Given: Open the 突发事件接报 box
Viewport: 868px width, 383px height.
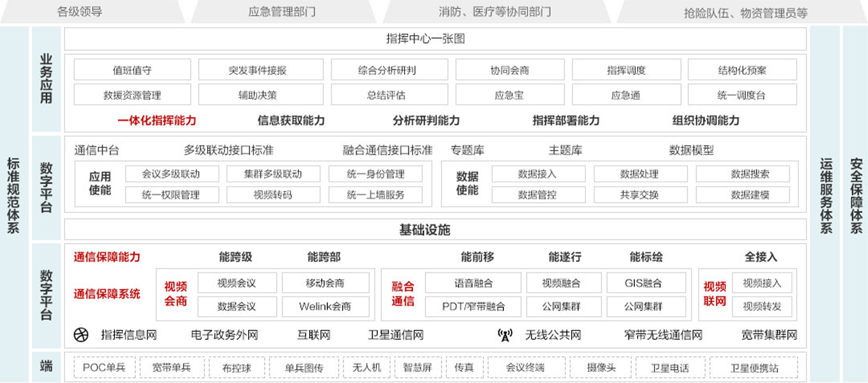Looking at the screenshot, I should point(261,70).
